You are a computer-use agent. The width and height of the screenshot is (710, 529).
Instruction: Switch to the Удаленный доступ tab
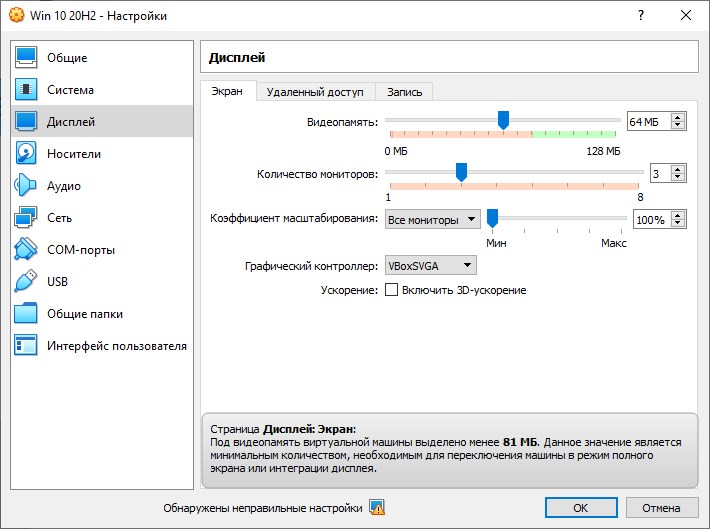(315, 92)
